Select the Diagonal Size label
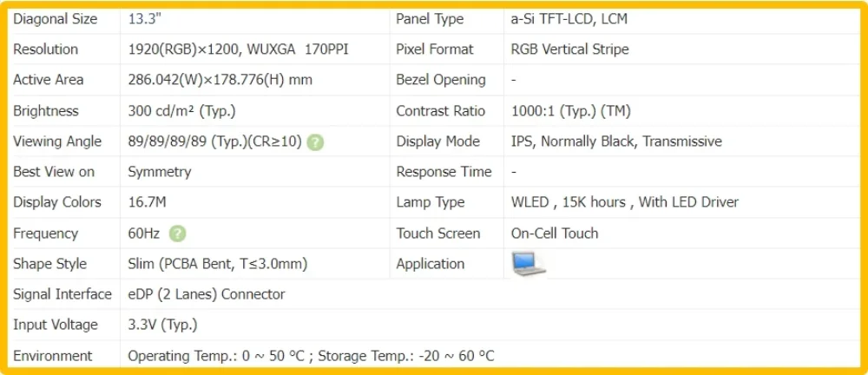 pos(56,19)
